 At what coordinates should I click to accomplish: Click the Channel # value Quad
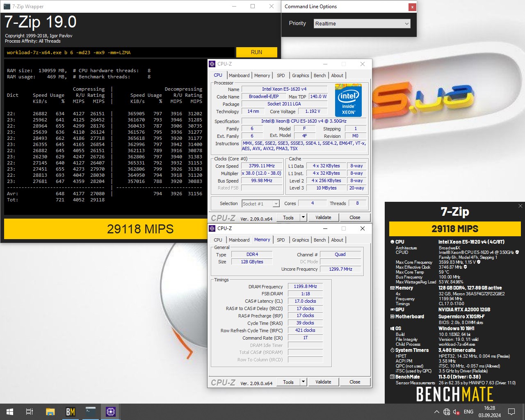pyautogui.click(x=340, y=254)
